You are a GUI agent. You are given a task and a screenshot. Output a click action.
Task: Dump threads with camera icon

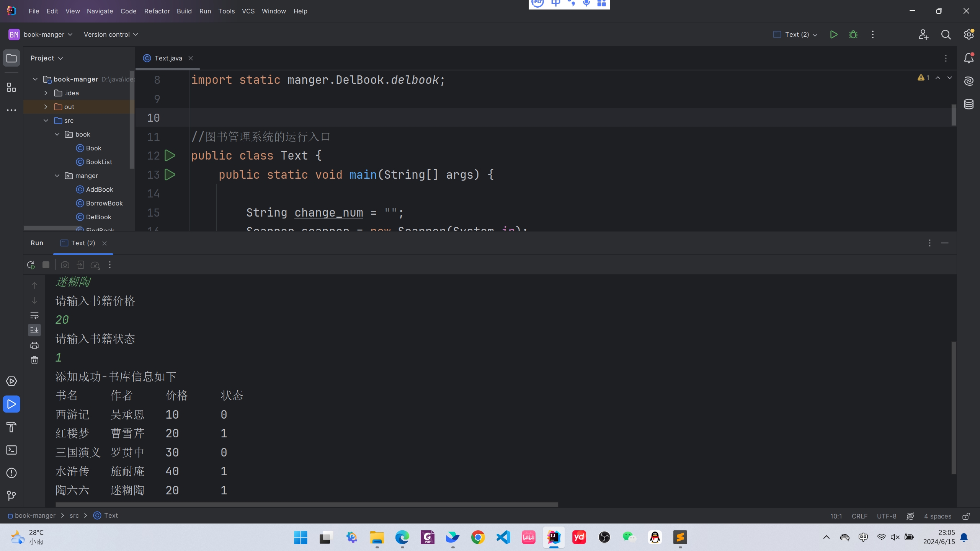pos(65,265)
